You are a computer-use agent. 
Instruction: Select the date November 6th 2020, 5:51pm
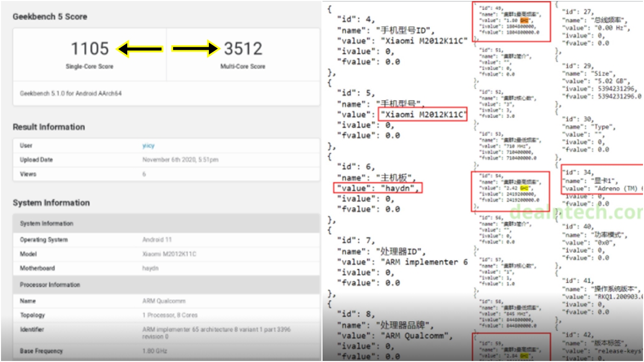[x=181, y=160]
